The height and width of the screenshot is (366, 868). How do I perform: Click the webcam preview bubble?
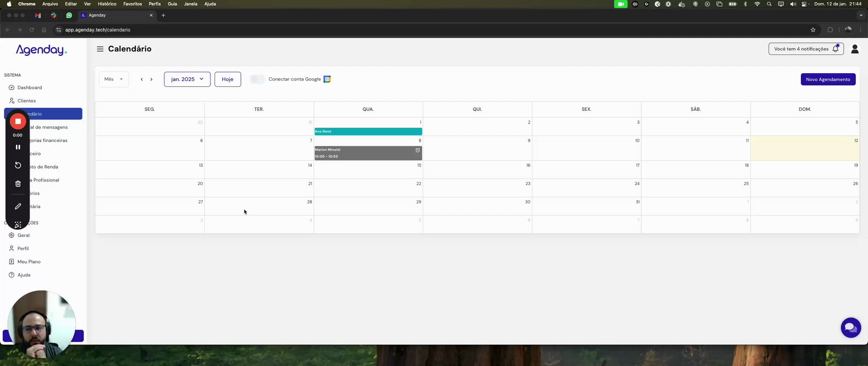42,324
